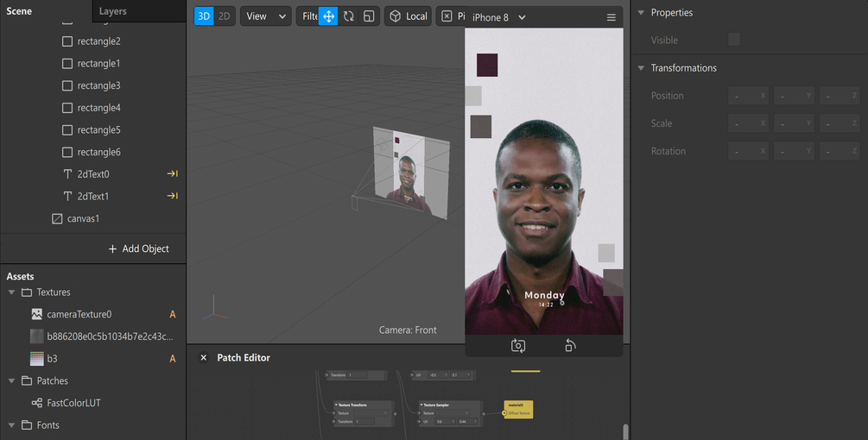Click the Position Y input field
Viewport: 868px width, 440px height.
(x=794, y=96)
